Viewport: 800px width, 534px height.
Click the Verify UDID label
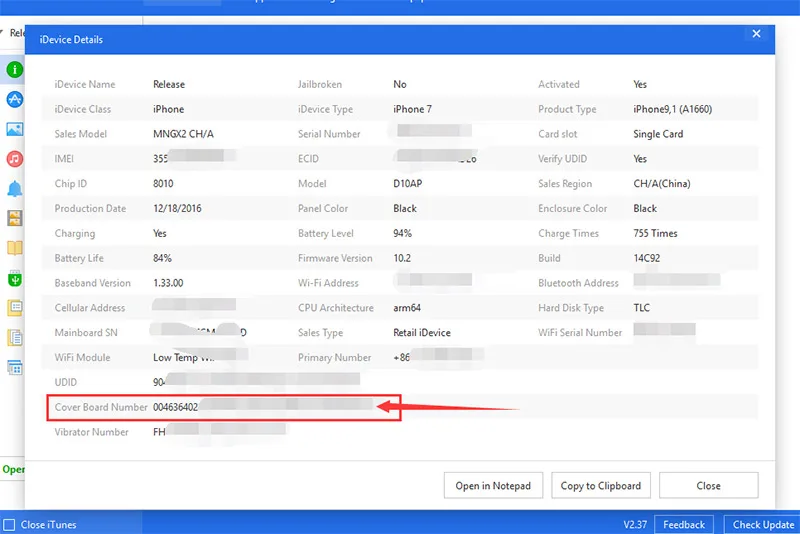click(x=562, y=159)
